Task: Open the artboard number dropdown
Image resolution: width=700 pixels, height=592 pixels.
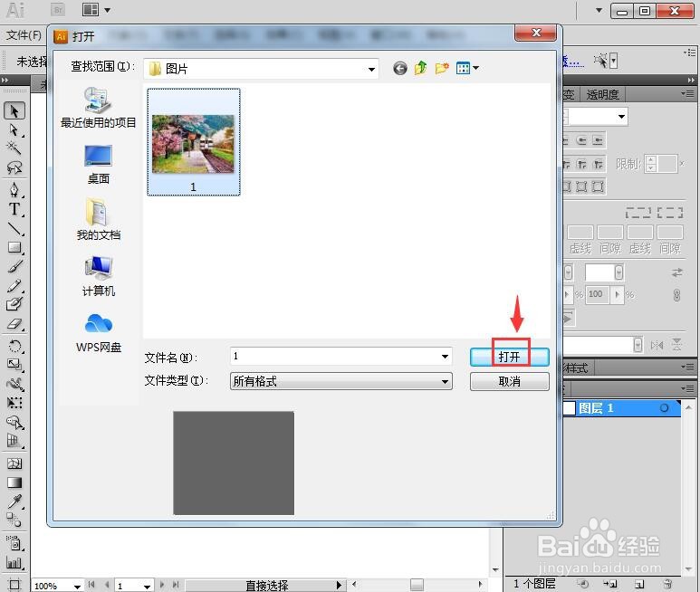Action: point(147,587)
